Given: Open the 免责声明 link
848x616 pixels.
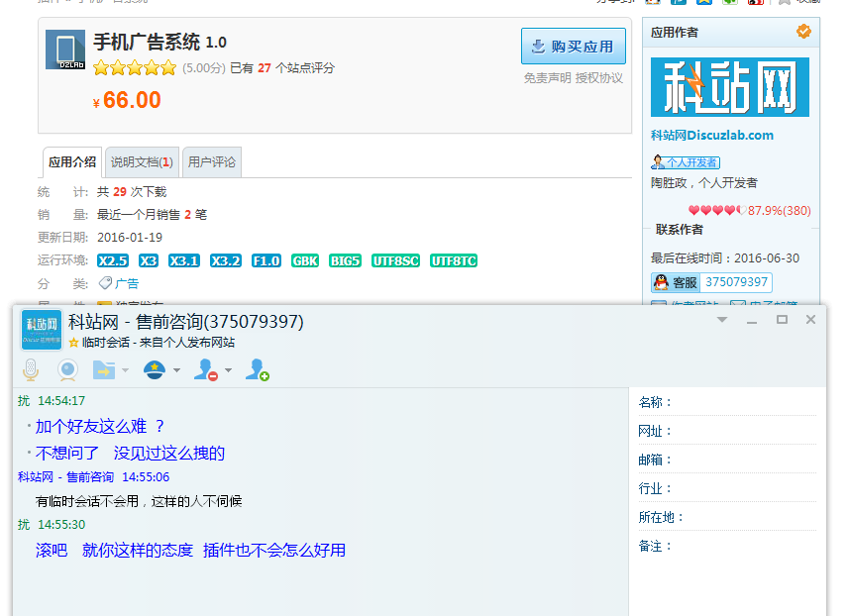Looking at the screenshot, I should point(547,78).
